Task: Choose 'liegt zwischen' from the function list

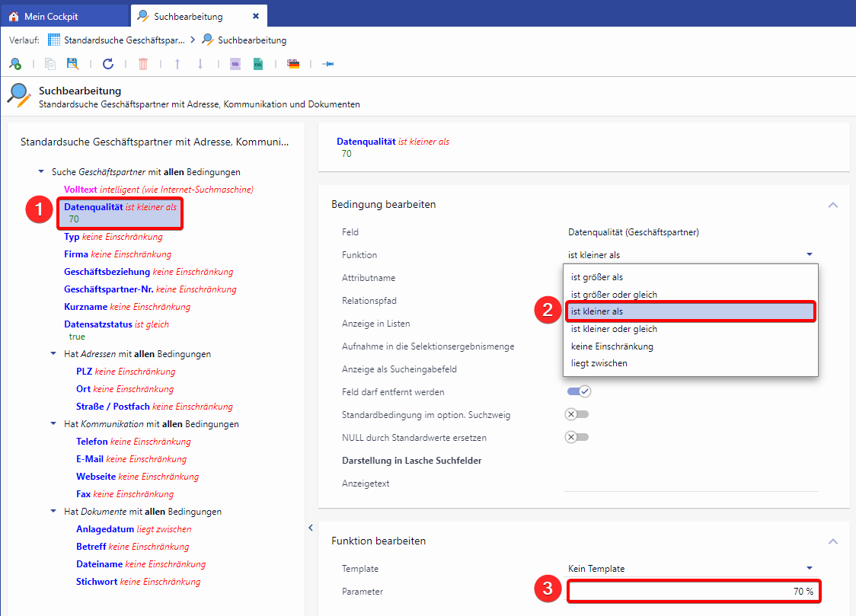Action: [599, 363]
